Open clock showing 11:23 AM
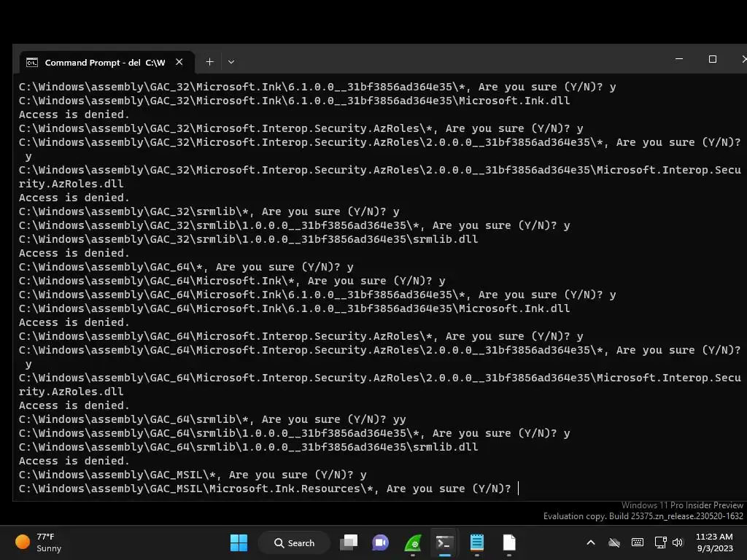Screen dimensions: 747x560 click(x=714, y=542)
